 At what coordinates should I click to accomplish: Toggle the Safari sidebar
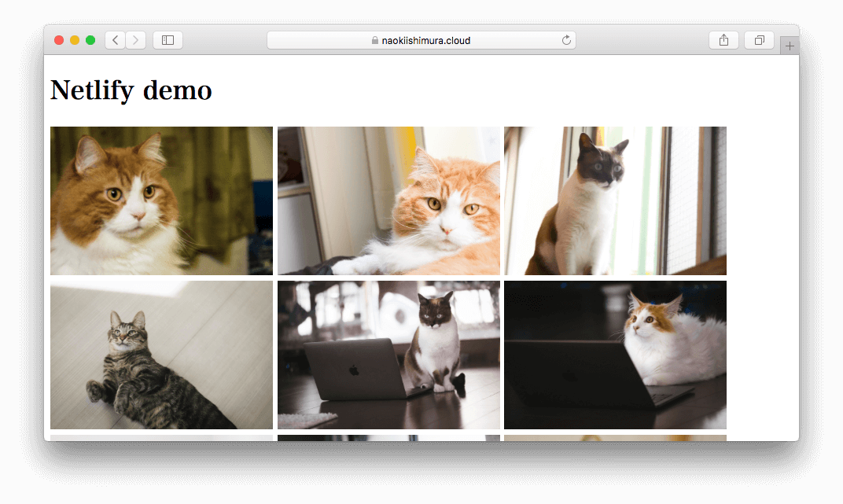pyautogui.click(x=167, y=40)
